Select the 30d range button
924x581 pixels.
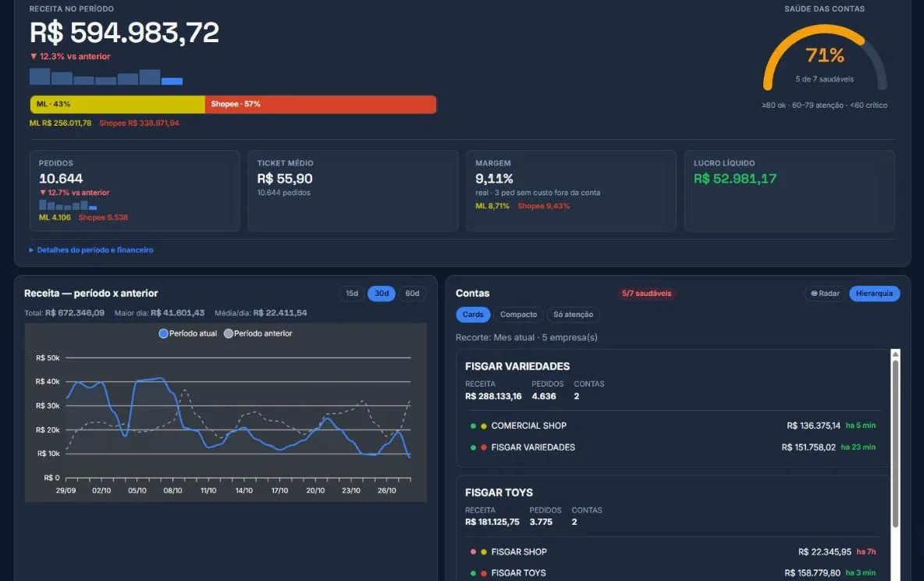point(382,293)
